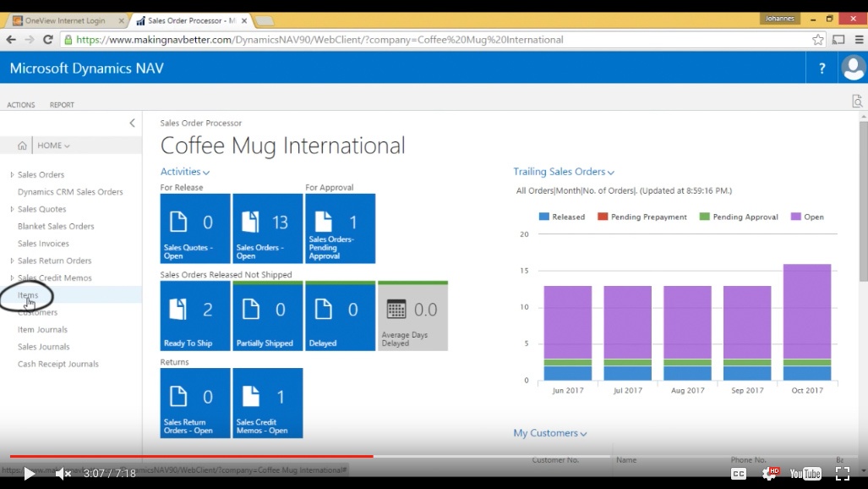This screenshot has width=868, height=489.
Task: Open the Partially Shipped tile
Action: tap(267, 316)
